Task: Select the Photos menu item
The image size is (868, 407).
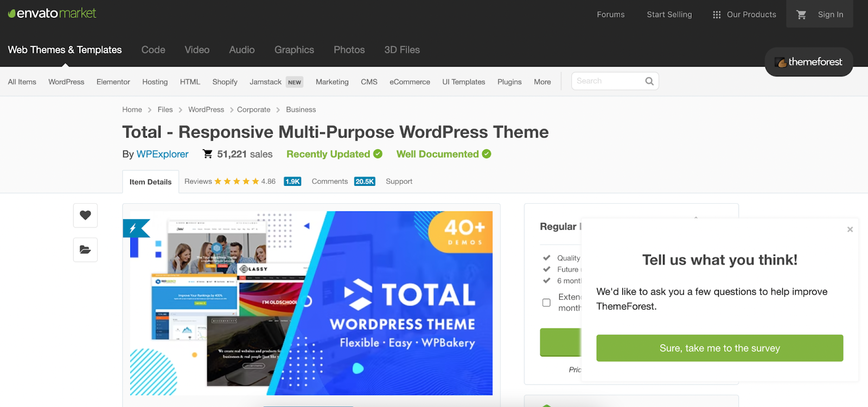Action: [349, 50]
